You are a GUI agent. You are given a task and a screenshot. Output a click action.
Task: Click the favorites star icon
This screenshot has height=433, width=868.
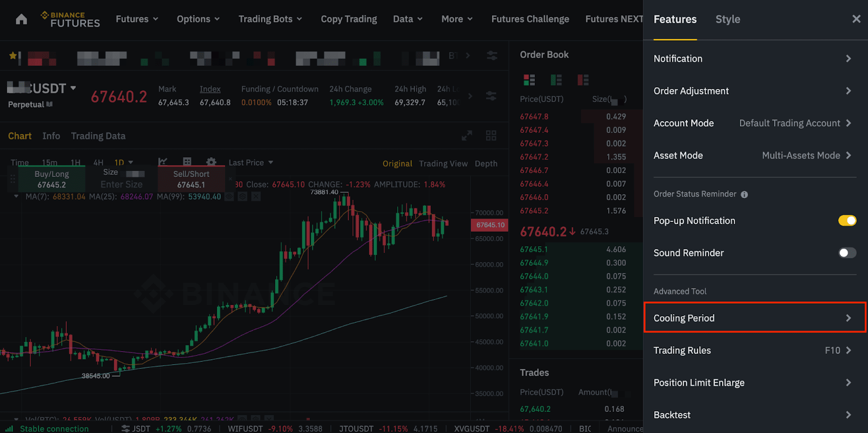click(x=12, y=55)
